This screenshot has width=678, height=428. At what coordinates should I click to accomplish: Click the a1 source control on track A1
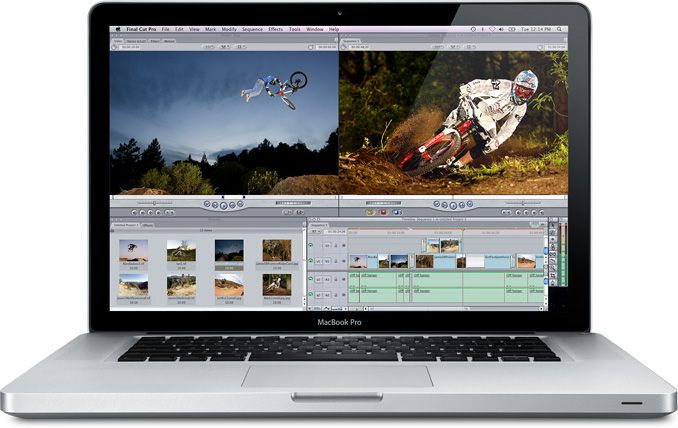coord(318,279)
